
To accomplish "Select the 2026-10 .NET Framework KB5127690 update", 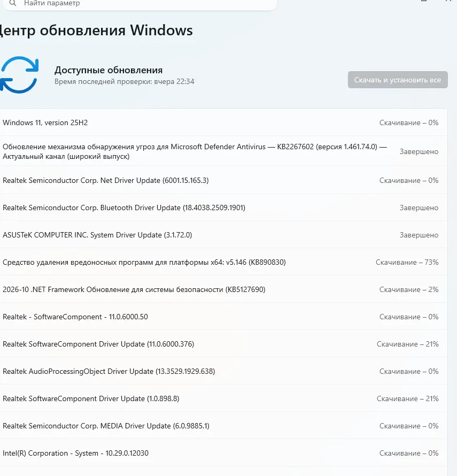I will [x=223, y=289].
